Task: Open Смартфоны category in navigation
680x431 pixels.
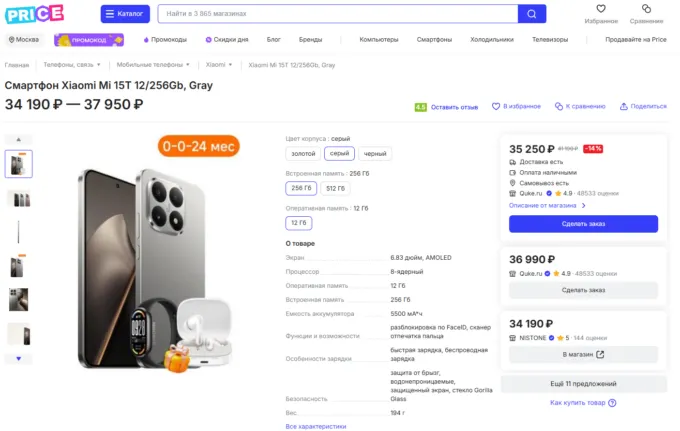Action: pyautogui.click(x=434, y=40)
